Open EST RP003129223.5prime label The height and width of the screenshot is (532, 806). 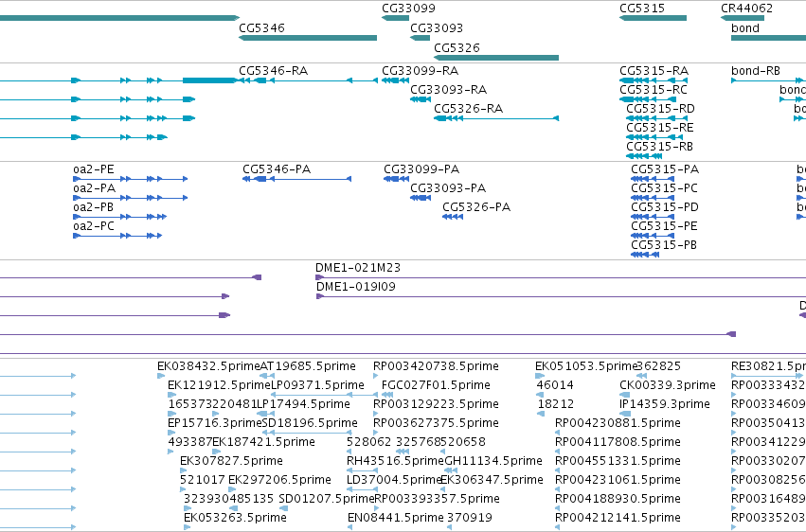[x=436, y=404]
